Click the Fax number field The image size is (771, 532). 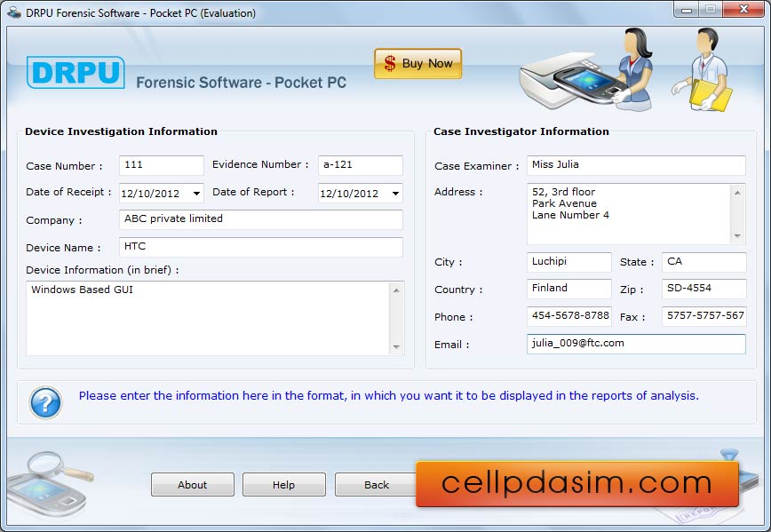pos(704,316)
